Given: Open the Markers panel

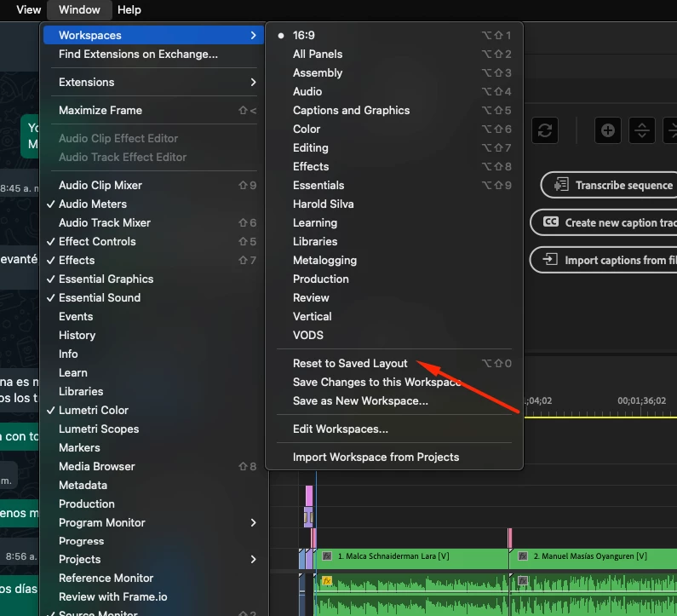Looking at the screenshot, I should pyautogui.click(x=153, y=447).
